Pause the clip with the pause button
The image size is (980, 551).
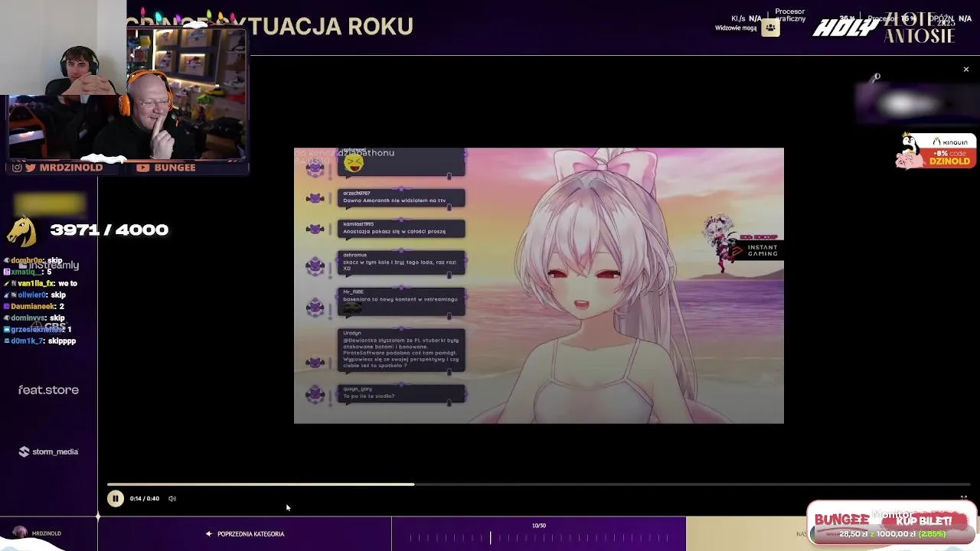(x=115, y=498)
